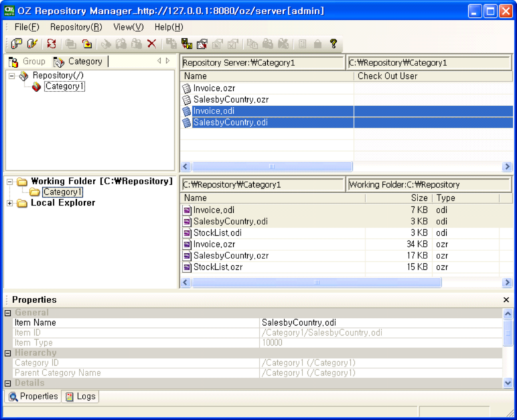This screenshot has width=517, height=420.
Task: Click the yellow question mark help icon
Action: pos(333,43)
